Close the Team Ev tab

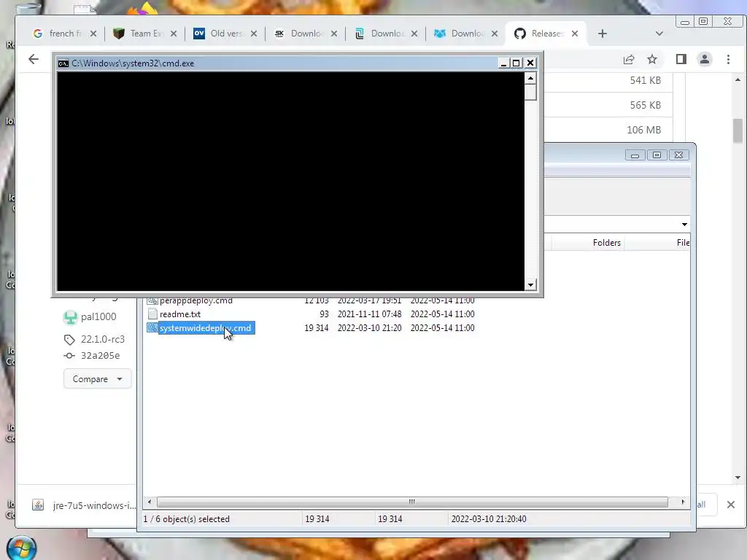pos(174,34)
